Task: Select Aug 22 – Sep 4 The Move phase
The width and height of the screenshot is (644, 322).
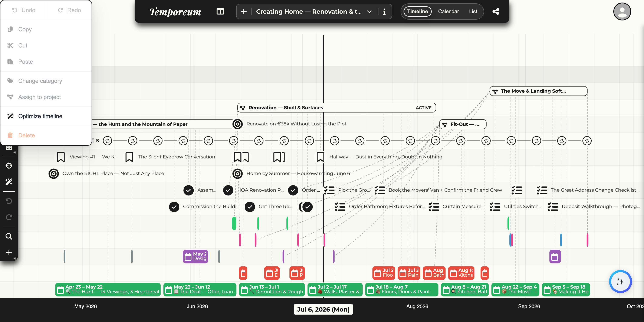Action: [x=515, y=289]
